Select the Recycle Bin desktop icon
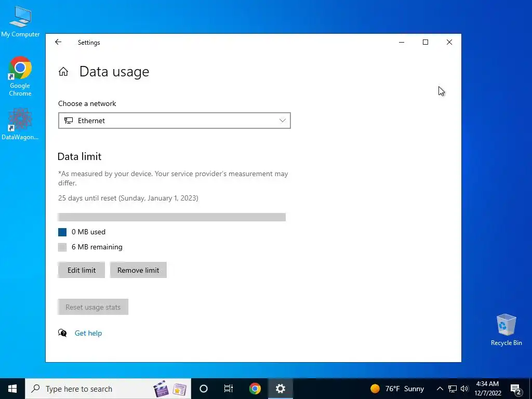532x399 pixels. tap(506, 330)
